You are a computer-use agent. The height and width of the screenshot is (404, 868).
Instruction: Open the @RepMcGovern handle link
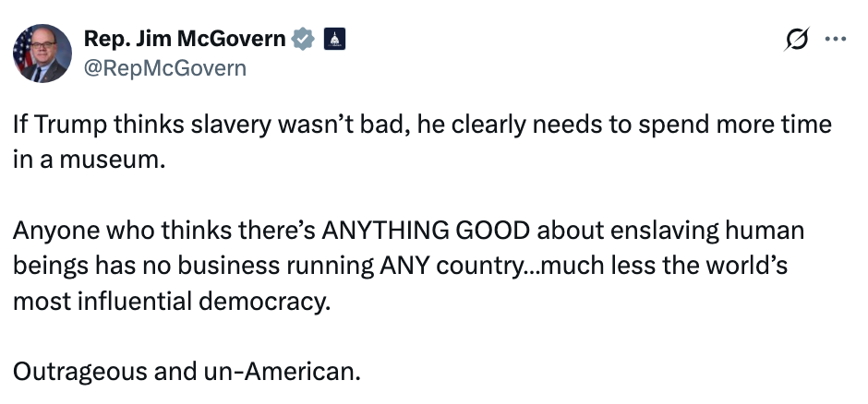pyautogui.click(x=165, y=67)
